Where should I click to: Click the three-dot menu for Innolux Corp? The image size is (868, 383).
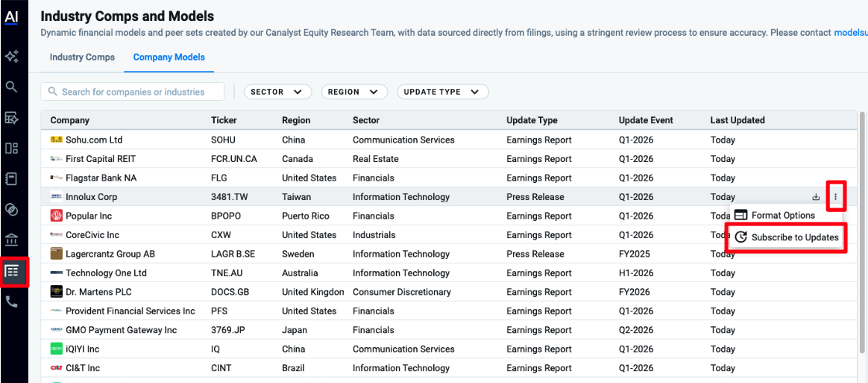(x=835, y=197)
